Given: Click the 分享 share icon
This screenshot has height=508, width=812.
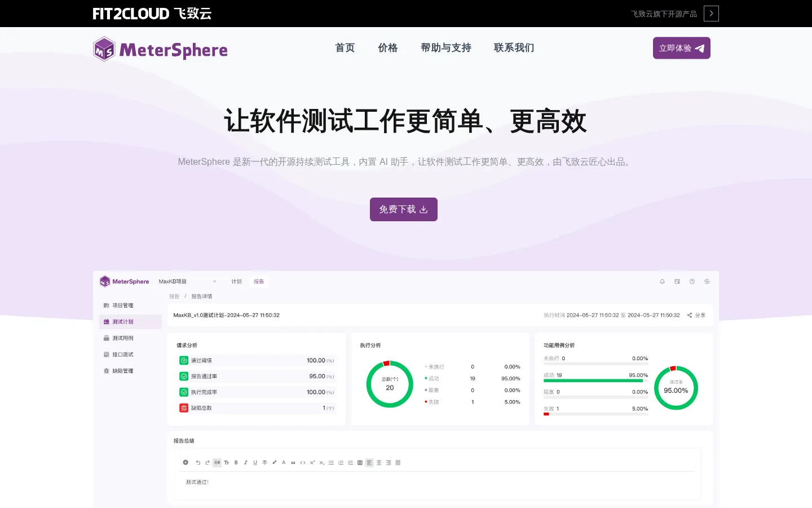Looking at the screenshot, I should [690, 316].
